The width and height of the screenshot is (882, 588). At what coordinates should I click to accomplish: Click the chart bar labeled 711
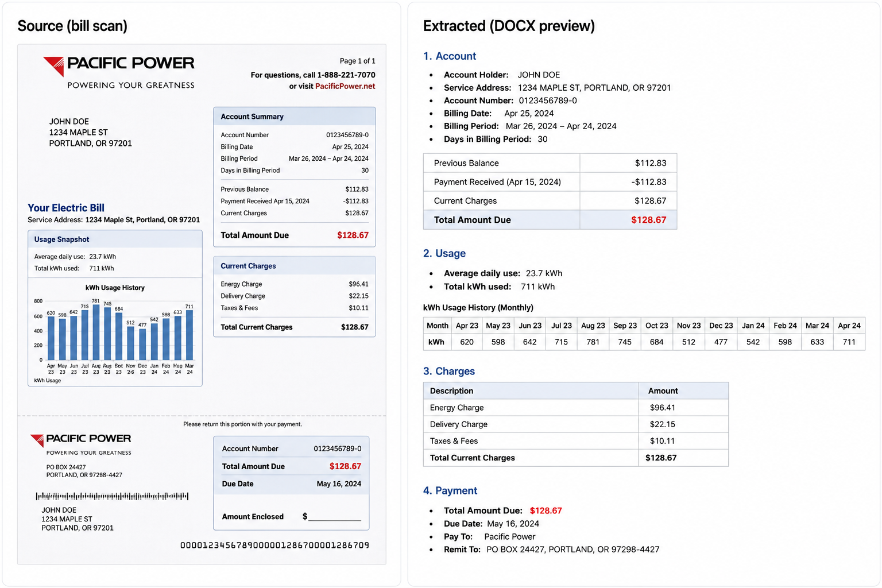tap(189, 335)
